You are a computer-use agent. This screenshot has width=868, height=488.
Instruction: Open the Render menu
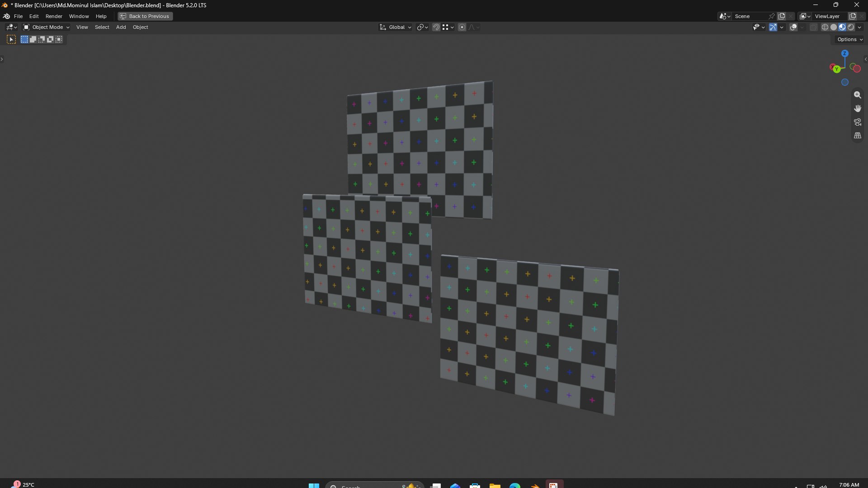(x=54, y=16)
